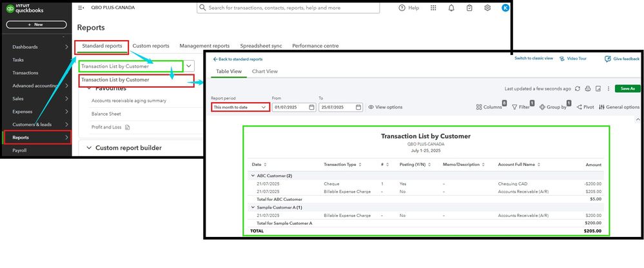
Task: Click the Video Tour icon link
Action: (573, 59)
